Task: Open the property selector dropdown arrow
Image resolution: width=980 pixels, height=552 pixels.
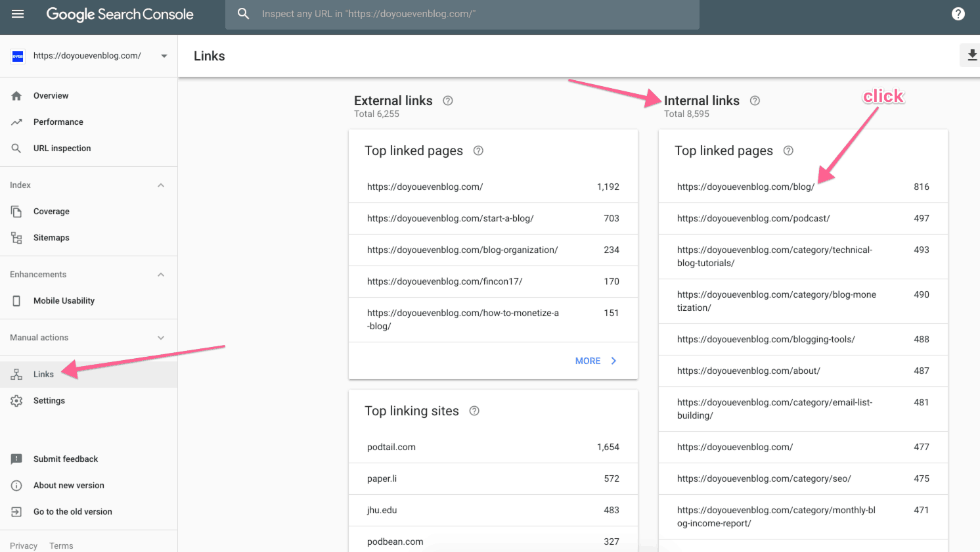Action: (164, 56)
